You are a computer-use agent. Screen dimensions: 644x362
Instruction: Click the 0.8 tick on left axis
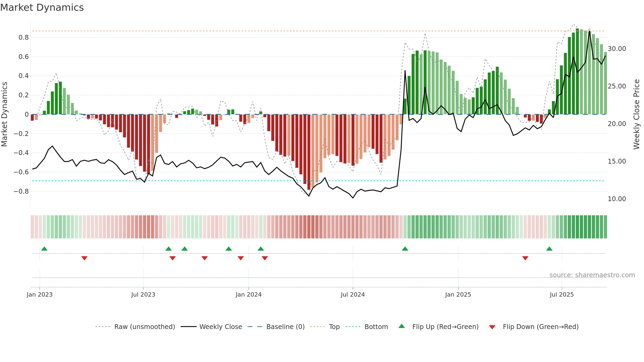point(24,38)
